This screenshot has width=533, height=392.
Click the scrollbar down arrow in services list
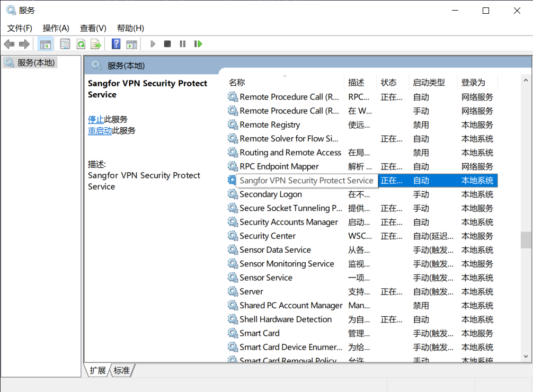click(526, 357)
